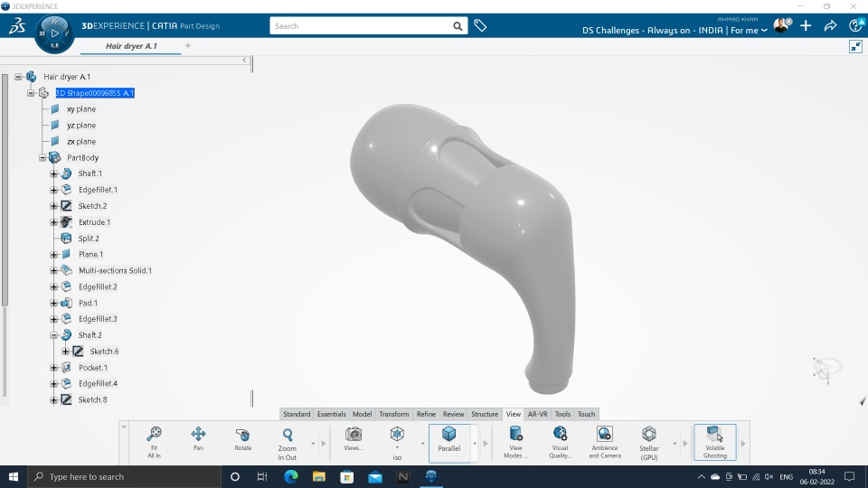Open File Explorer in taskbar

[x=319, y=476]
